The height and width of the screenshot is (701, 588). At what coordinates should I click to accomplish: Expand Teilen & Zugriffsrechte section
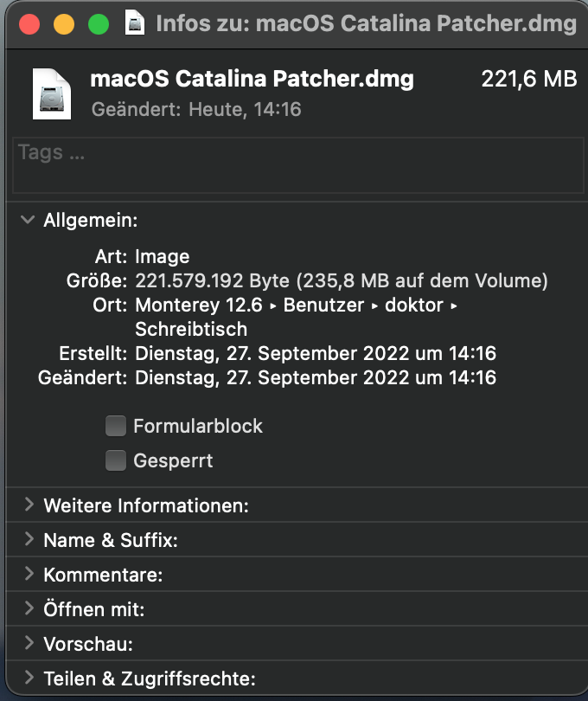point(29,678)
